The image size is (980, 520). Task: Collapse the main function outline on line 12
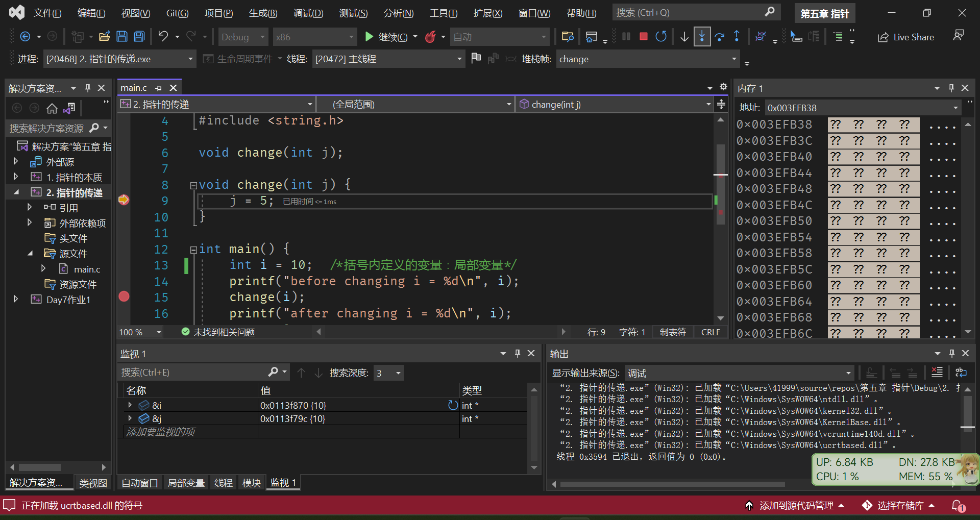pyautogui.click(x=193, y=250)
